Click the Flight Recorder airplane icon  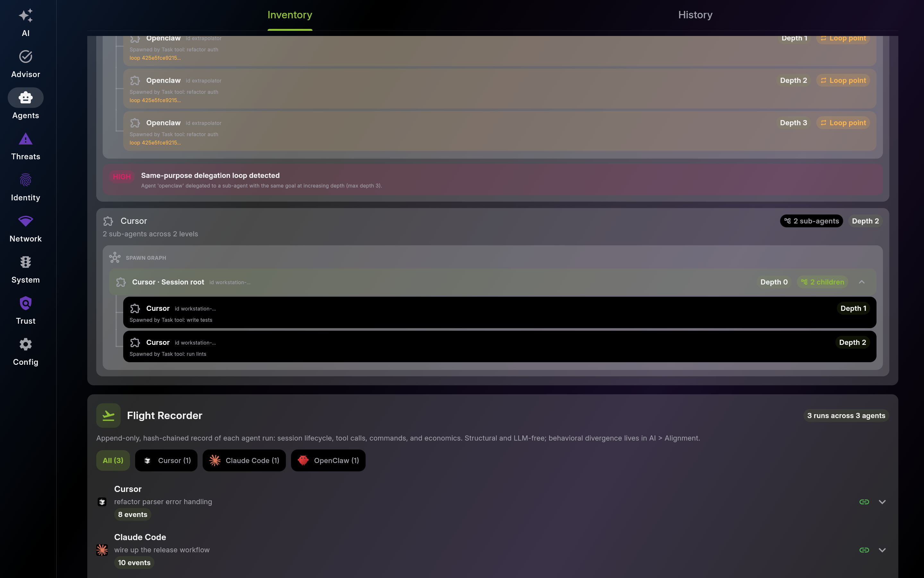point(108,416)
